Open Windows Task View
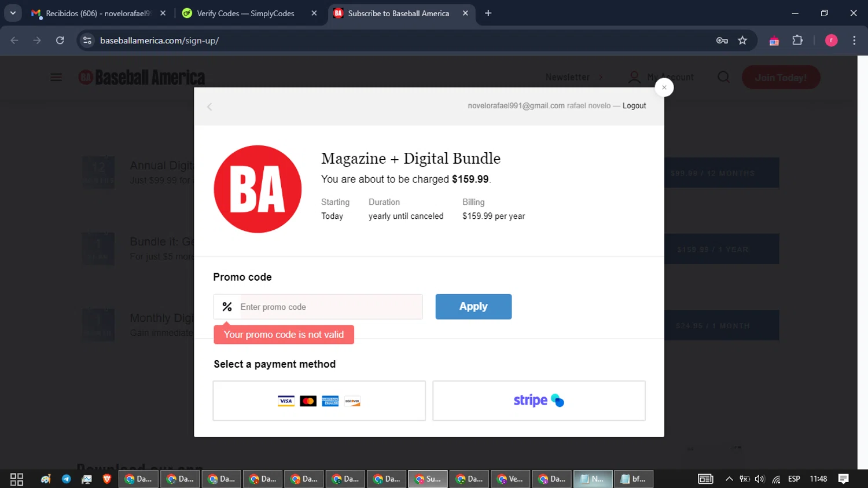Image resolution: width=868 pixels, height=488 pixels. pos(17,479)
